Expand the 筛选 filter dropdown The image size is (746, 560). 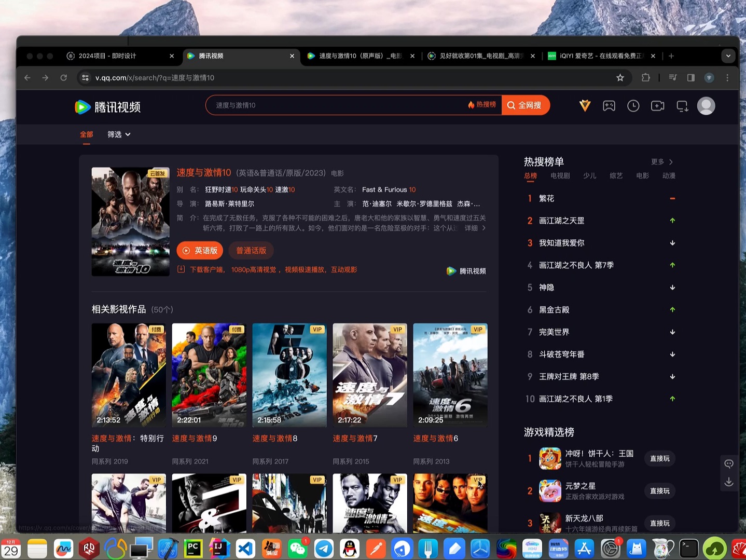(x=119, y=134)
